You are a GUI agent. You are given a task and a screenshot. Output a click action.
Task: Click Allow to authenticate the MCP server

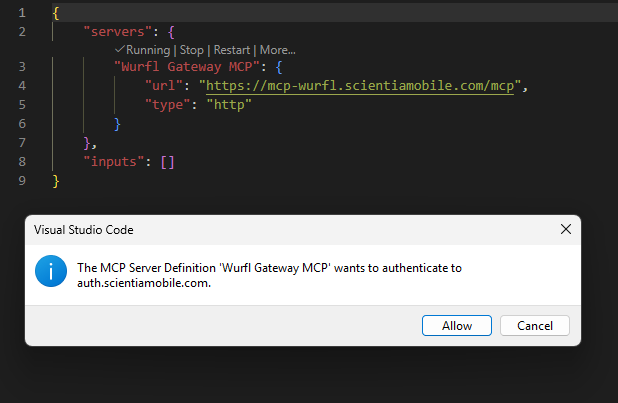point(457,326)
